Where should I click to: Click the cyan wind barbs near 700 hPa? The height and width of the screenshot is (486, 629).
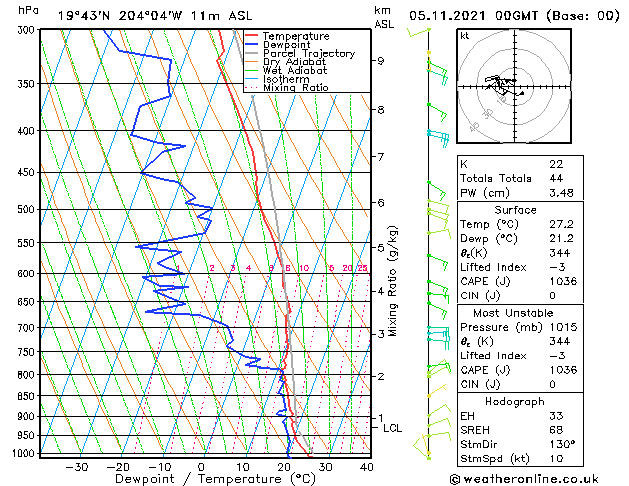click(438, 336)
